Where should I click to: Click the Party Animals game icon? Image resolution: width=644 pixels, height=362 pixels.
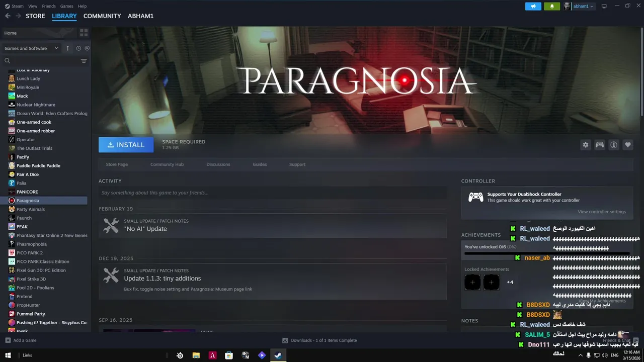12,209
